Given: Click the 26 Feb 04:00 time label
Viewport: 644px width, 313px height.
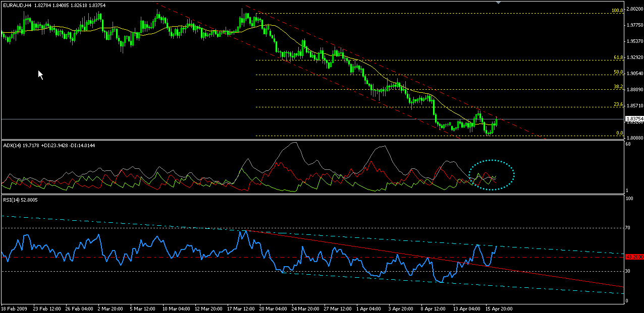Looking at the screenshot, I should tap(79, 308).
